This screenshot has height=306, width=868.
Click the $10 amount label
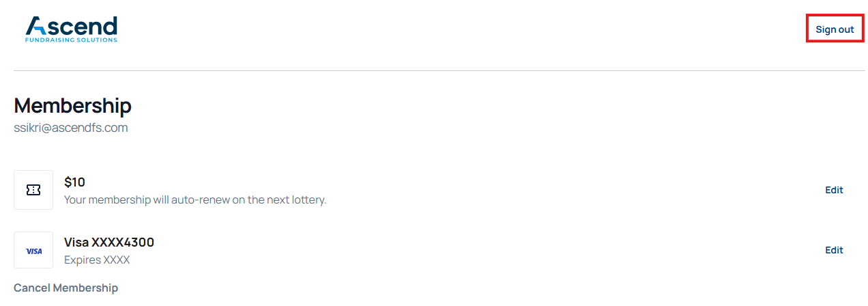74,182
